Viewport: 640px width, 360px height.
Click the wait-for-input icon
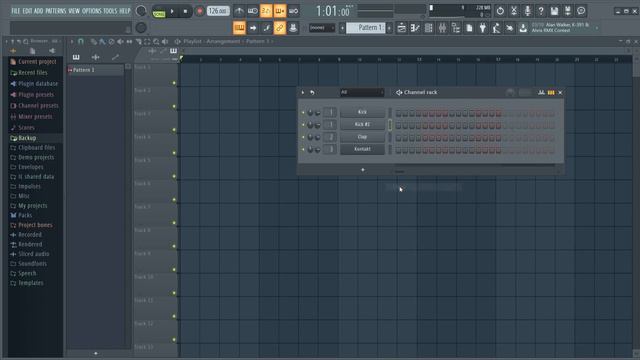pos(253,11)
